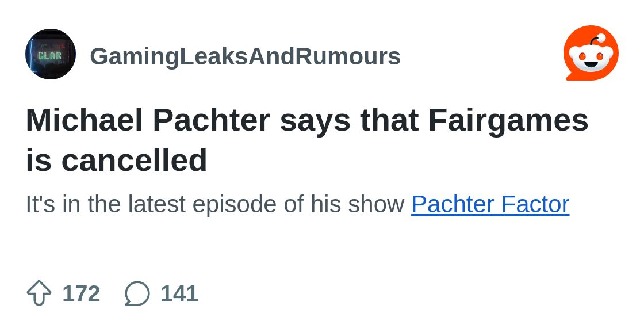Click the word 'cancelled' in the title
Screen dimensions: 644x336
coord(134,160)
